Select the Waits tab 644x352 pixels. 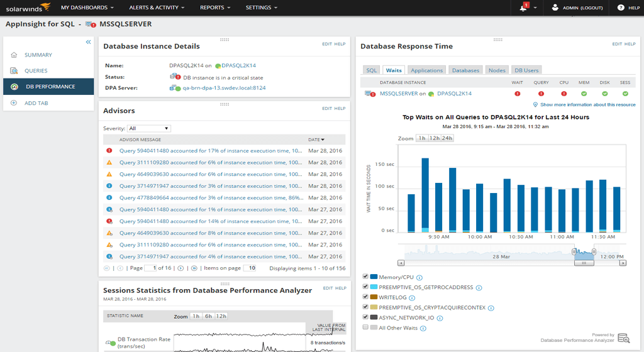point(394,70)
